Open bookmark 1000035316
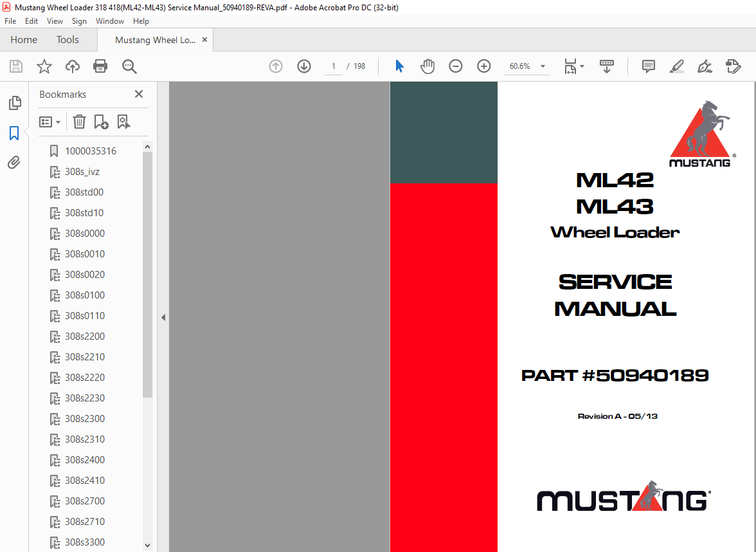 click(91, 151)
